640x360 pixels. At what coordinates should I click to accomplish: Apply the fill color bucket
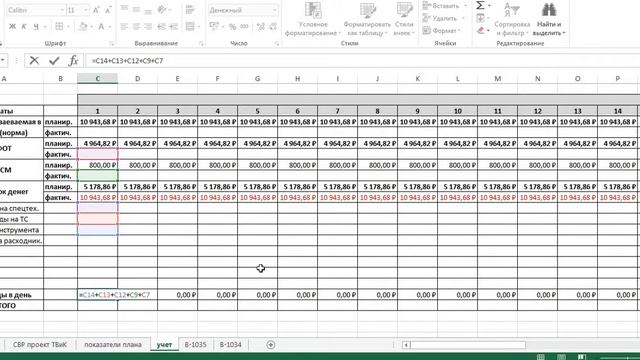pos(83,27)
